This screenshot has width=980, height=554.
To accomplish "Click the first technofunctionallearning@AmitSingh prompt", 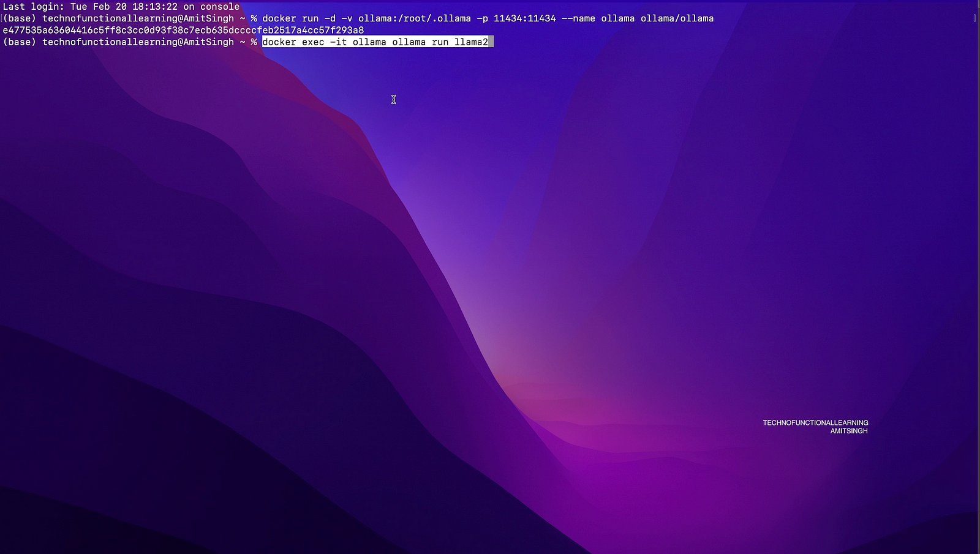I will click(138, 18).
